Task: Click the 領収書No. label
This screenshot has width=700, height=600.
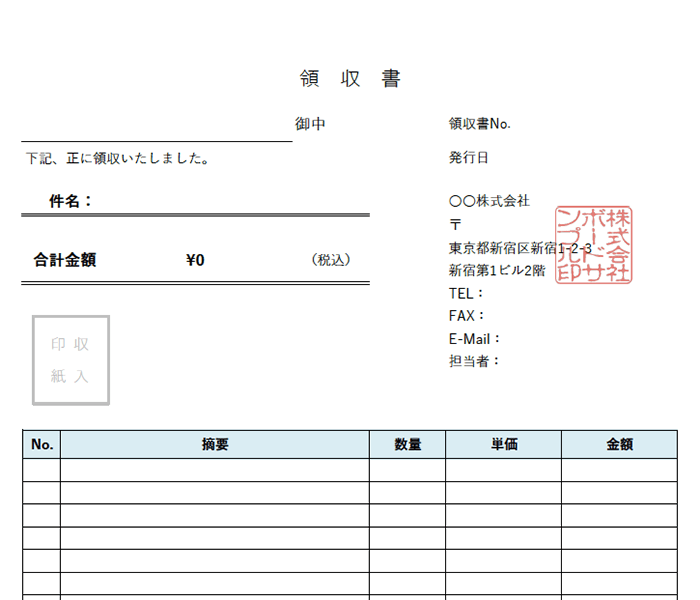Action: click(479, 124)
